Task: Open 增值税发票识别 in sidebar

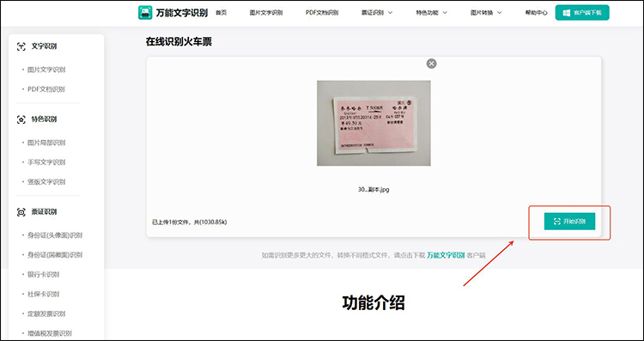Action: (49, 333)
